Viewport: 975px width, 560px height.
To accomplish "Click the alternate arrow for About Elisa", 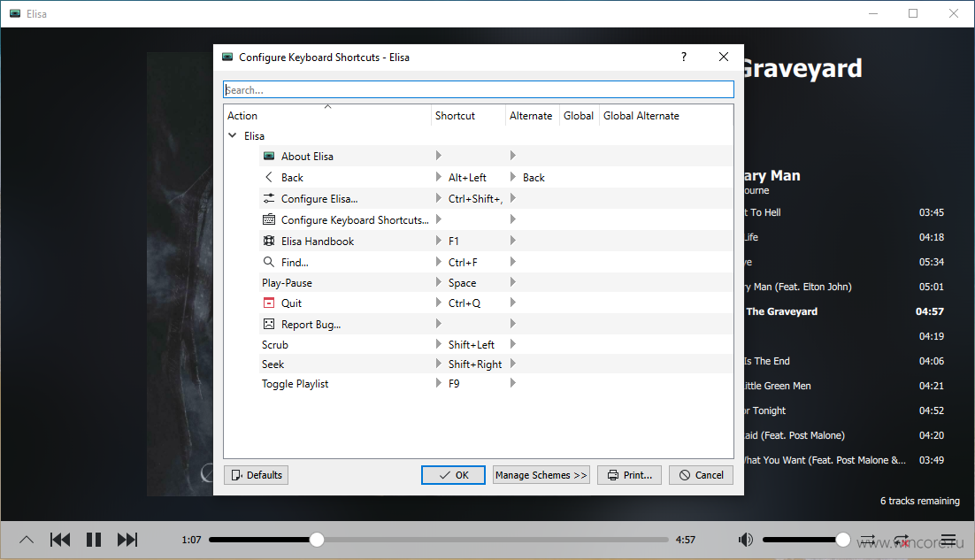I will 513,156.
